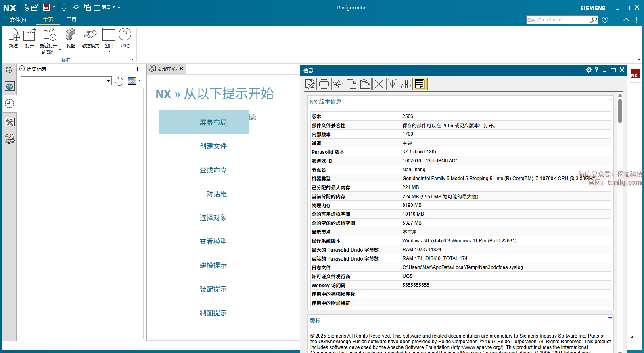Open the 历史记录 filter combo box
Viewport: 644px width, 353px height.
coord(66,81)
